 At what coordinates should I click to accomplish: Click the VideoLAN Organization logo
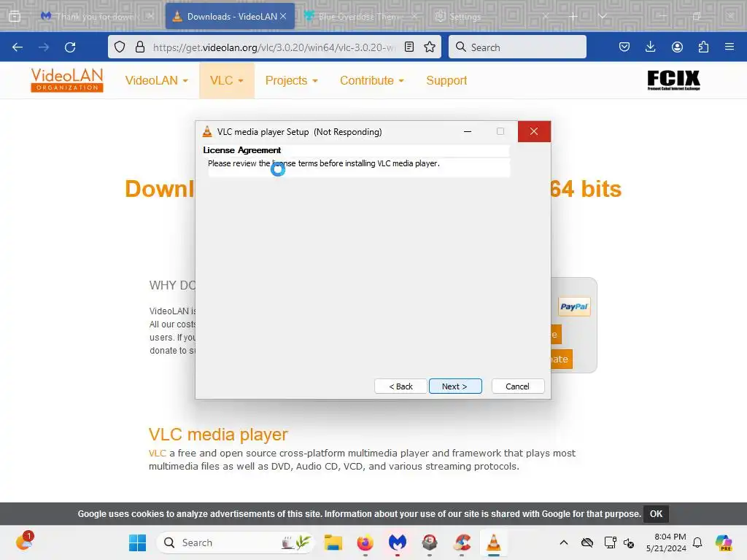click(x=66, y=79)
